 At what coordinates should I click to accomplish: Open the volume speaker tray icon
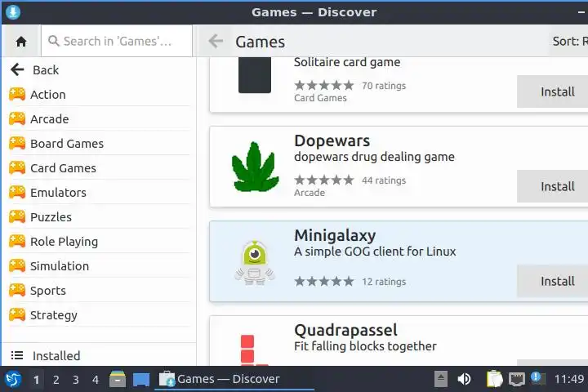pos(464,379)
